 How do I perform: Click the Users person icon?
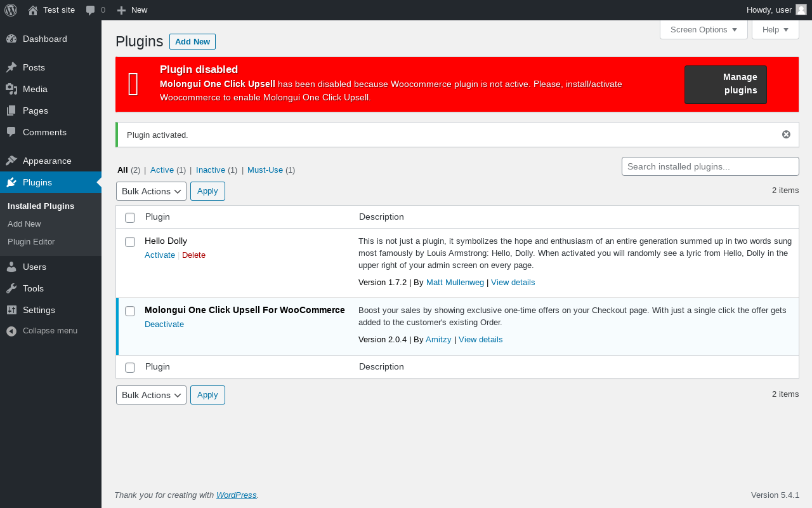point(11,267)
